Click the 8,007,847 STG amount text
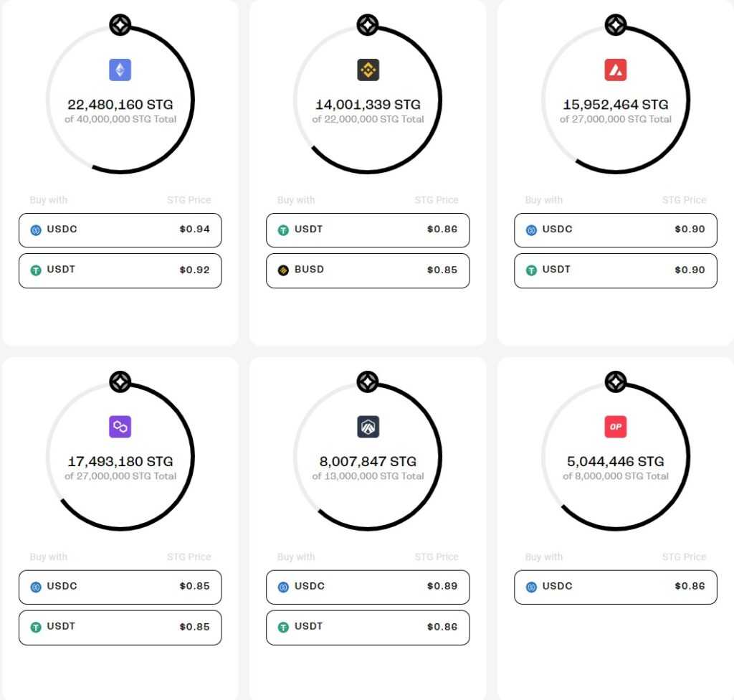Screen dimensions: 734x700 point(368,461)
